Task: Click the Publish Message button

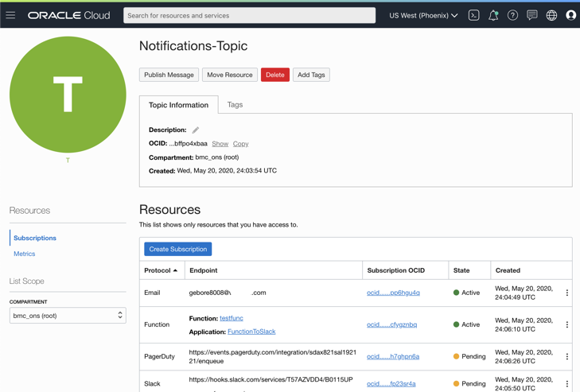Action: click(169, 75)
